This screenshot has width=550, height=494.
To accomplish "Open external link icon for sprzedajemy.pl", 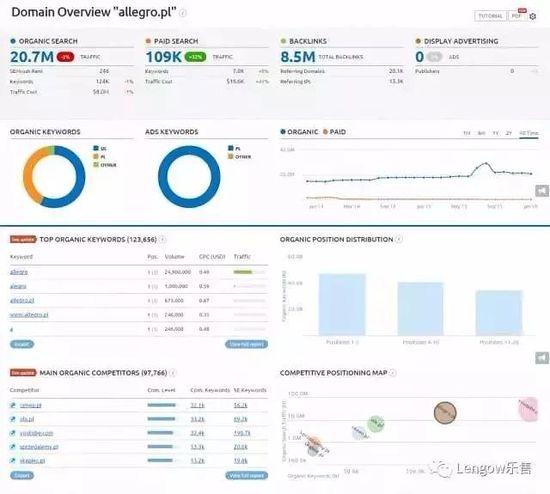I will [x=13, y=447].
